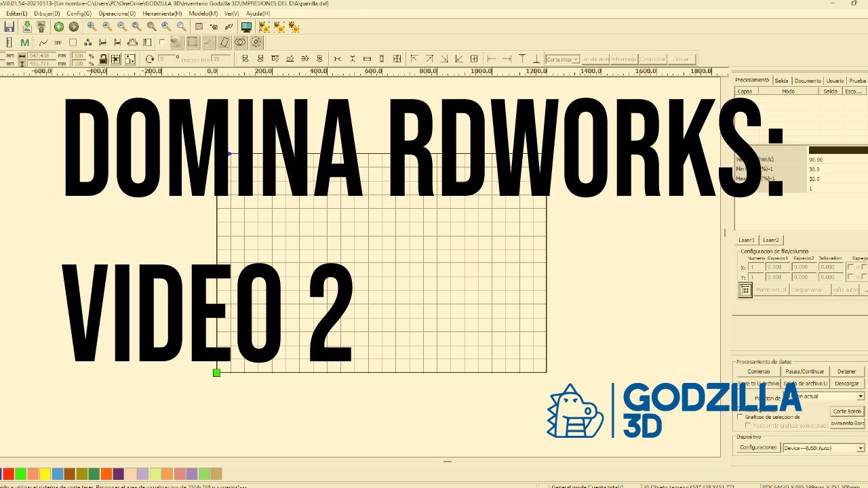Click the lock aspect ratio padlock
The width and height of the screenshot is (868, 488).
[103, 59]
